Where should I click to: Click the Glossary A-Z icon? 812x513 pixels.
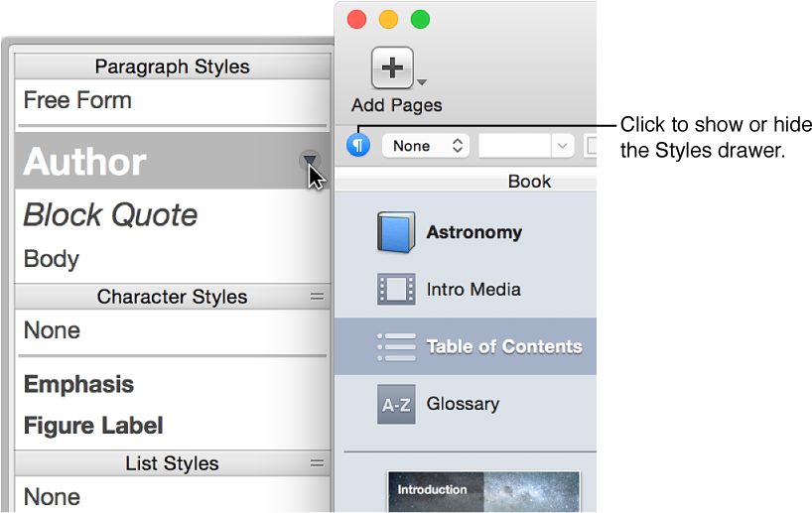(x=396, y=404)
